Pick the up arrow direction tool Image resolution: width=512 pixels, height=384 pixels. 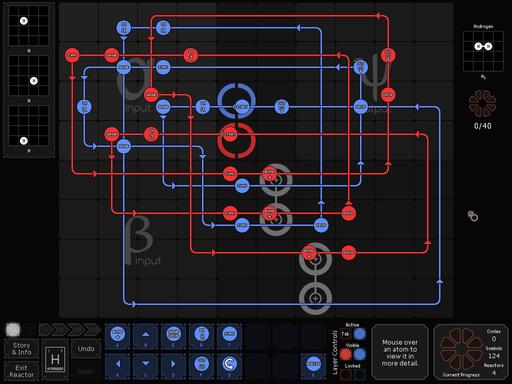146,335
